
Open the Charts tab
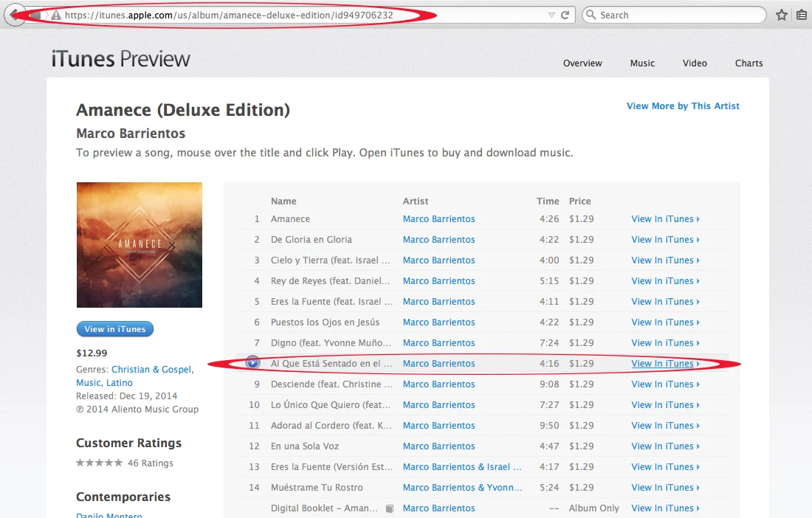point(749,63)
